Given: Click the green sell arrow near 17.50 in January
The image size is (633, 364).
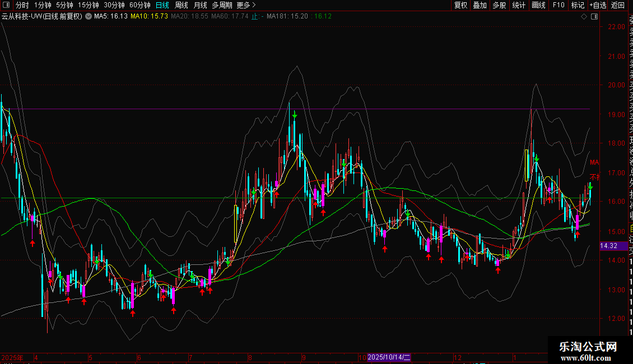Looking at the screenshot, I should (x=537, y=160).
